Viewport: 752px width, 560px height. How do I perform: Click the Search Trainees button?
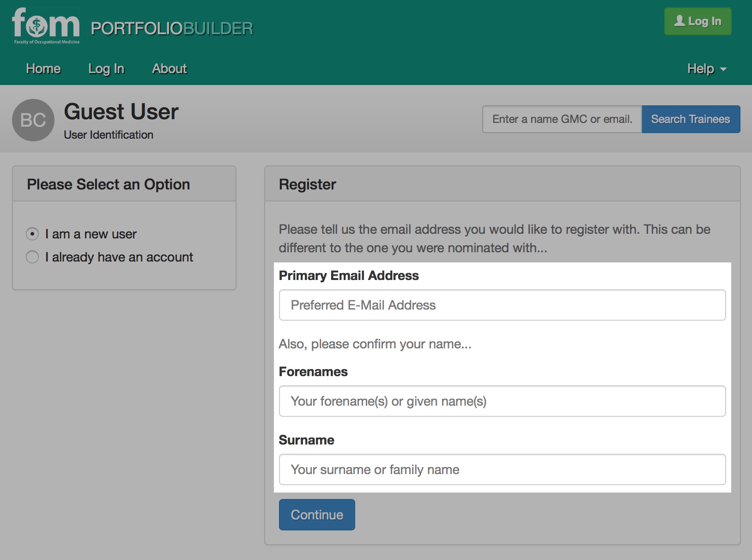pos(691,119)
